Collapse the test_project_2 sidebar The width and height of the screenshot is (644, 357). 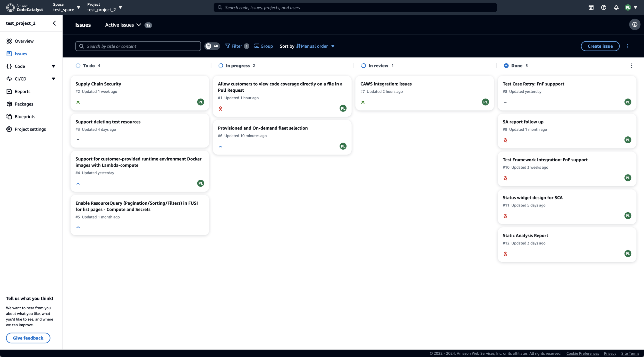click(54, 23)
